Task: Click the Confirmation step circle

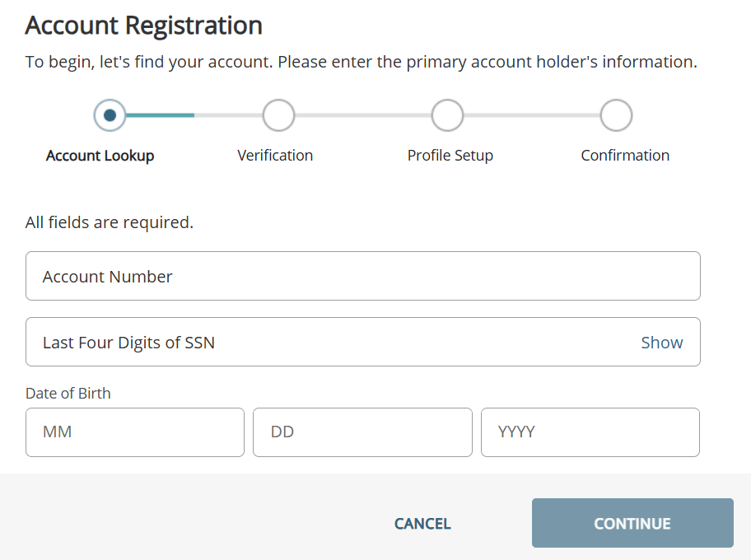Action: coord(616,115)
